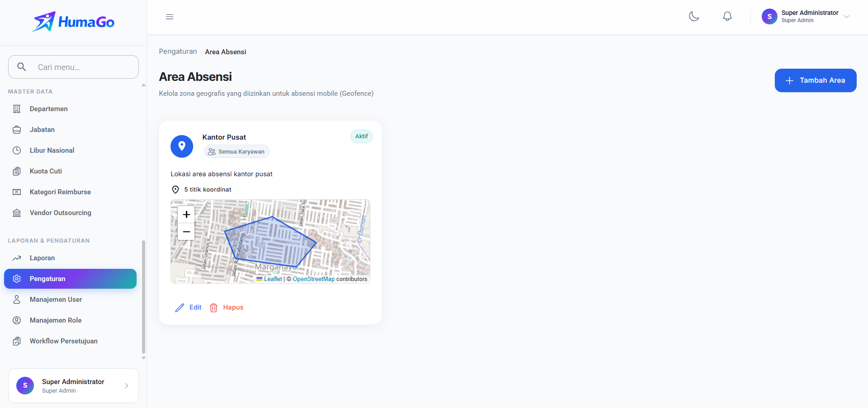Open notifications bell
Viewport: 868px width, 408px height.
click(727, 16)
